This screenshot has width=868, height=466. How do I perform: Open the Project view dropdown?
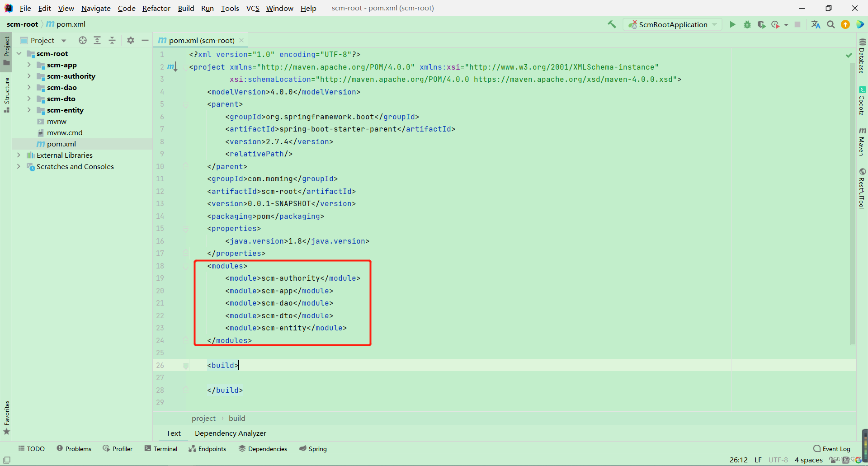(x=43, y=40)
